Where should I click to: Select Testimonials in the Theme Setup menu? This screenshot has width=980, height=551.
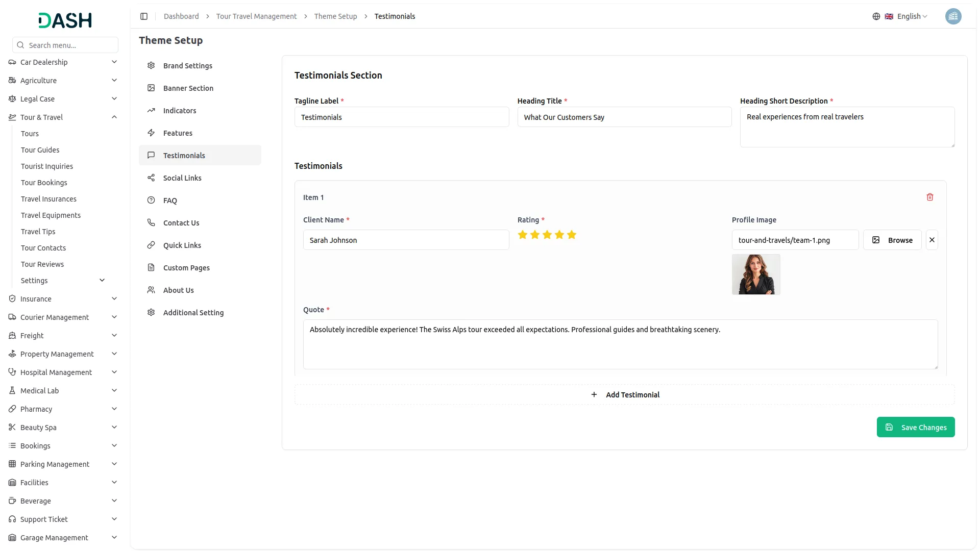click(x=184, y=155)
